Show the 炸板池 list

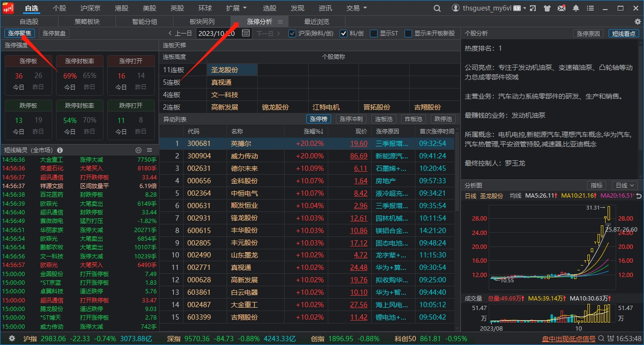click(413, 119)
